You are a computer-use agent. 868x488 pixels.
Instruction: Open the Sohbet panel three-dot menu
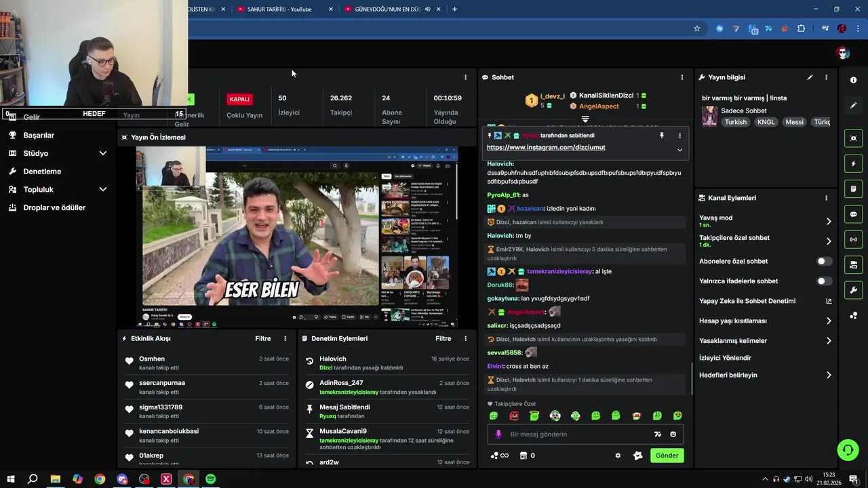click(x=682, y=77)
